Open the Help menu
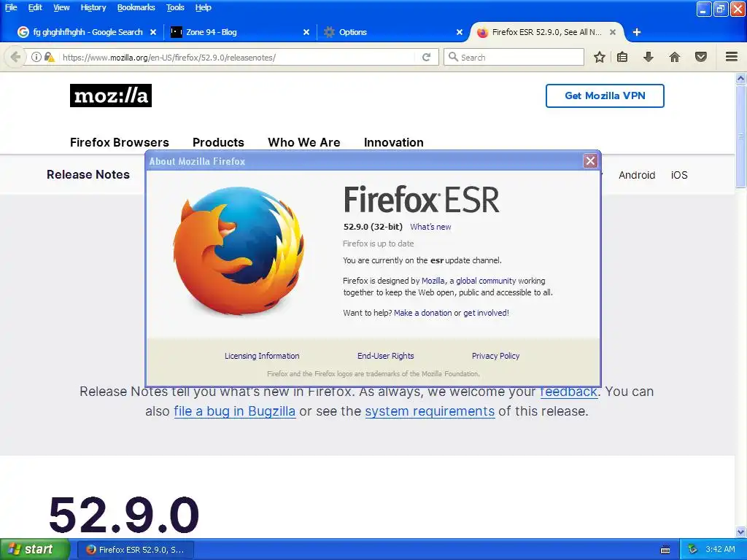 pos(204,7)
